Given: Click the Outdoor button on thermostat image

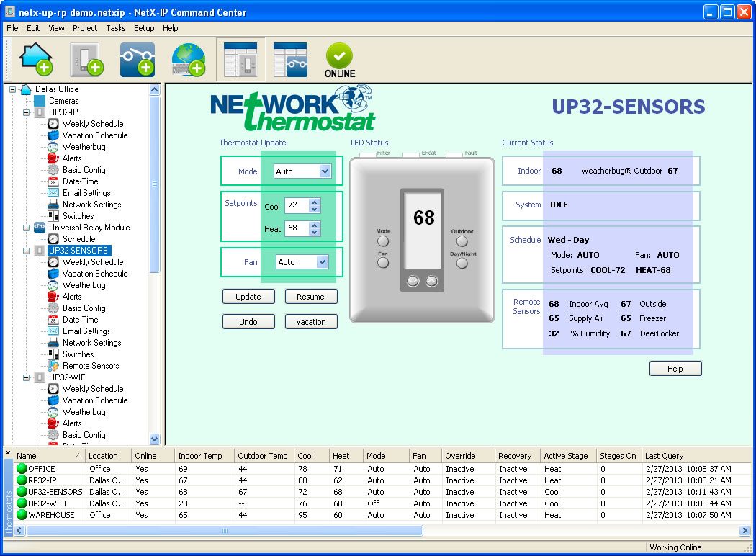Looking at the screenshot, I should click(x=462, y=241).
